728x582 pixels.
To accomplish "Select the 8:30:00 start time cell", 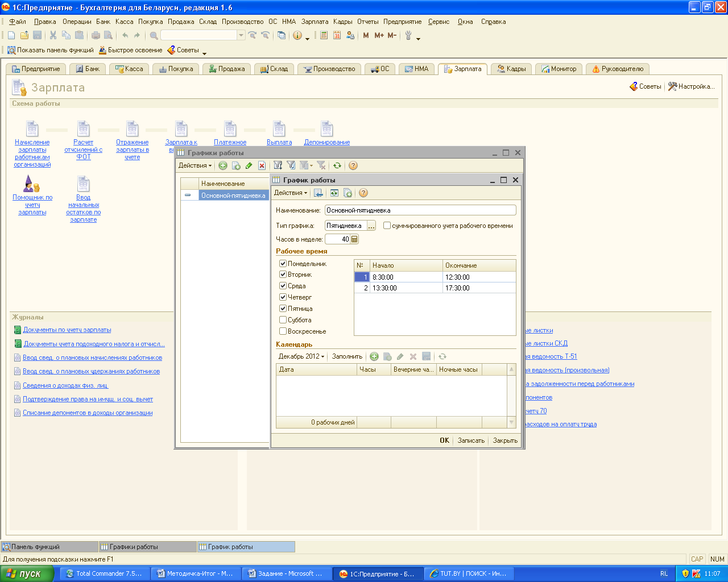I will coord(406,277).
